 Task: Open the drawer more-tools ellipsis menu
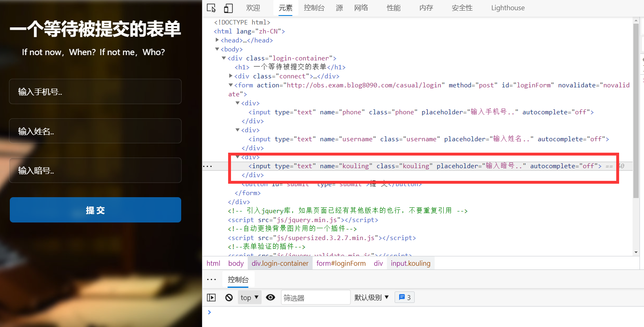[x=211, y=280]
